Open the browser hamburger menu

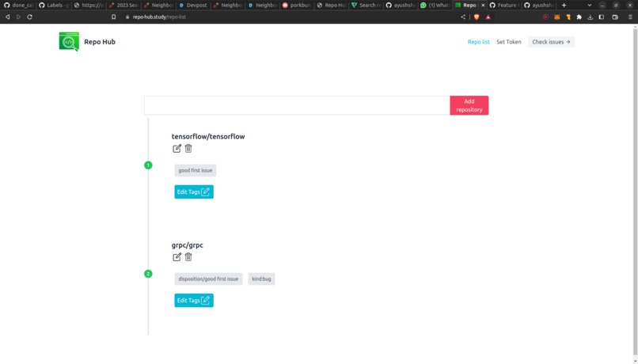pyautogui.click(x=630, y=17)
